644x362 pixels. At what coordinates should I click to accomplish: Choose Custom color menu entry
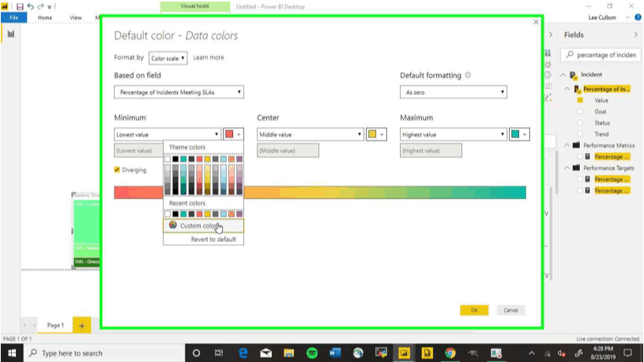click(203, 225)
